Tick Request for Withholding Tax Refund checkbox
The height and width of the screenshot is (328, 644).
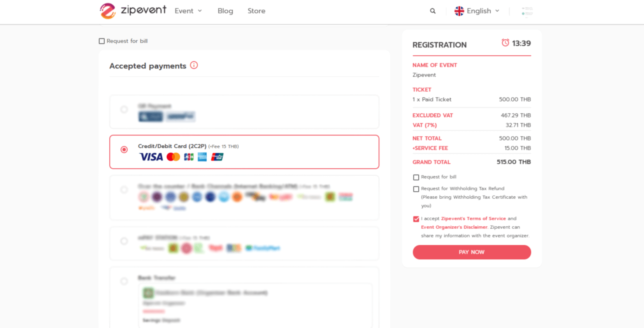point(416,189)
